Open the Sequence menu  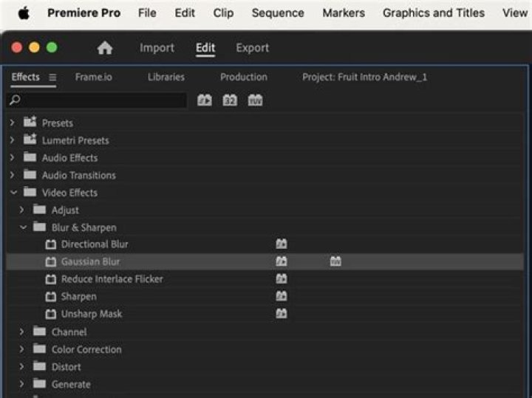278,13
